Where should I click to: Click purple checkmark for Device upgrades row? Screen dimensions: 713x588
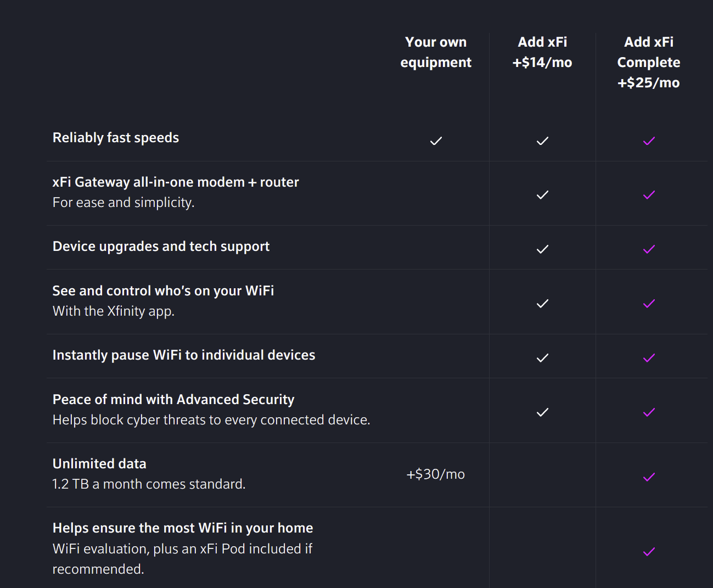tap(649, 249)
